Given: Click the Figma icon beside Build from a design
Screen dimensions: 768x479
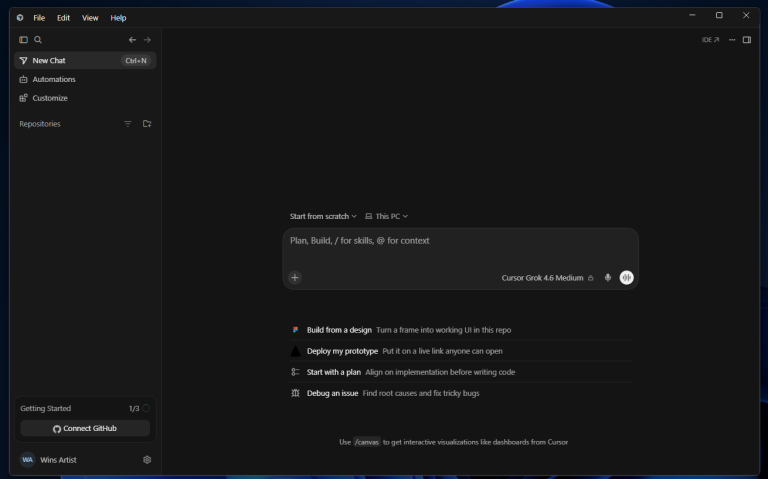Looking at the screenshot, I should [x=295, y=330].
